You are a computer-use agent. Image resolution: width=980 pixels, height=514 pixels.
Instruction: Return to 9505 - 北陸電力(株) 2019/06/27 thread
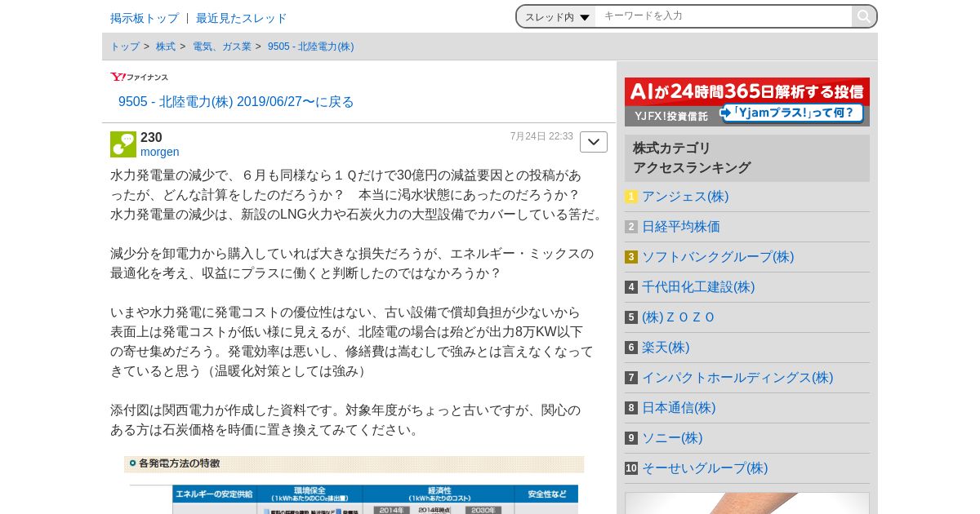point(236,102)
